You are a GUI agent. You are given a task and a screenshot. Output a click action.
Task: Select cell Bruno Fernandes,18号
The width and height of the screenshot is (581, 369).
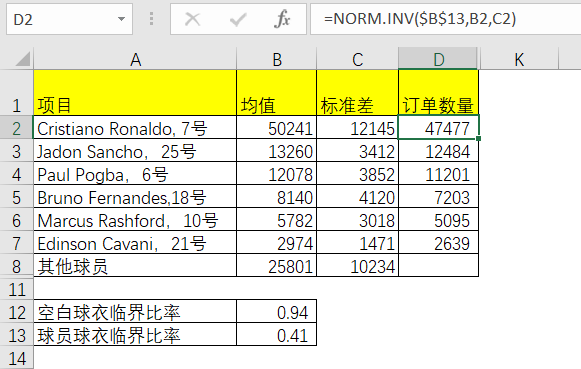coord(135,196)
